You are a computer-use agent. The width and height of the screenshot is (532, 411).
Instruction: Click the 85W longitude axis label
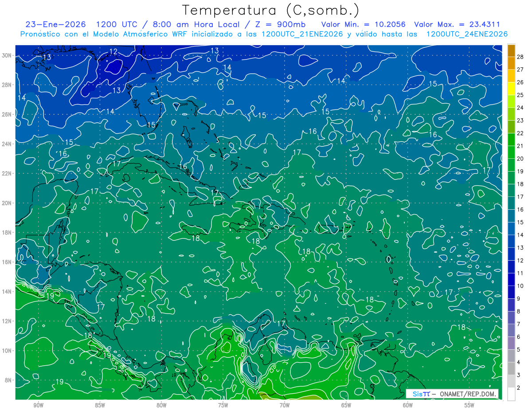point(100,405)
